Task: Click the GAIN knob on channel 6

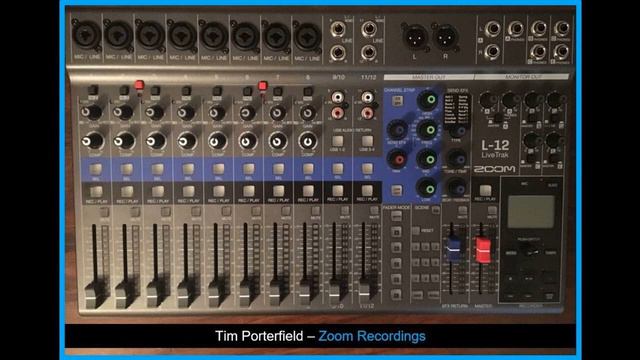Action: tap(247, 113)
